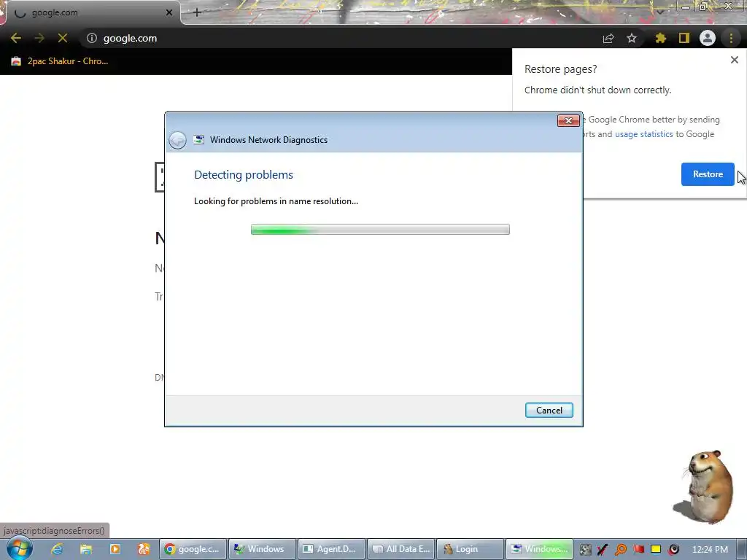Close the Windows Network Diagnostics window
747x560 pixels.
568,120
